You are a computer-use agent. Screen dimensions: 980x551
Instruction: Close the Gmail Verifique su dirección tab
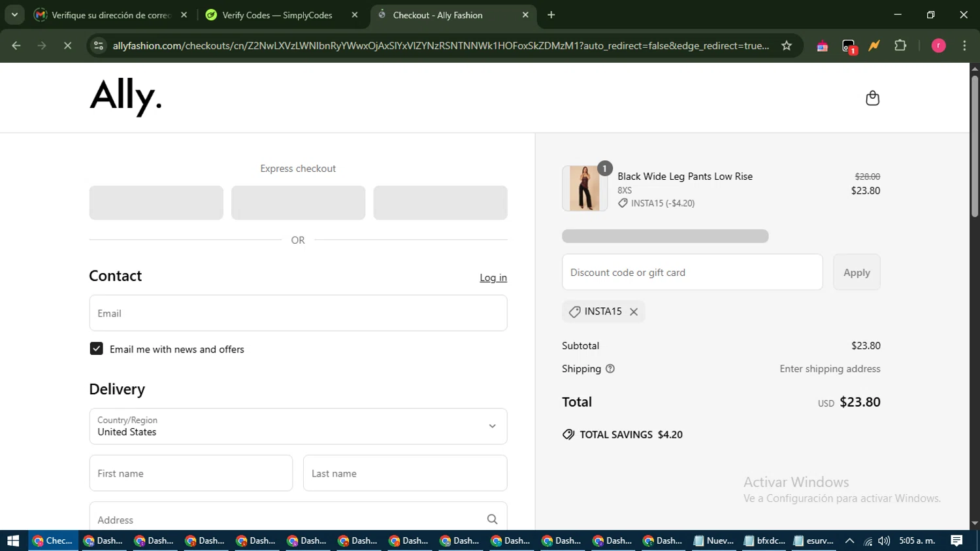pos(184,15)
